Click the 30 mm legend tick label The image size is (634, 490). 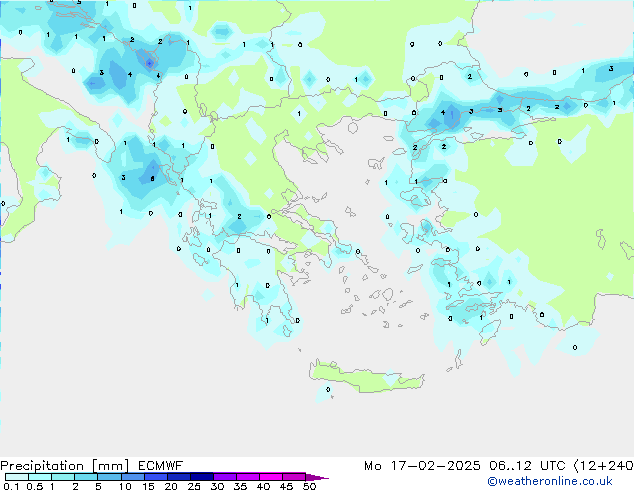point(217,486)
